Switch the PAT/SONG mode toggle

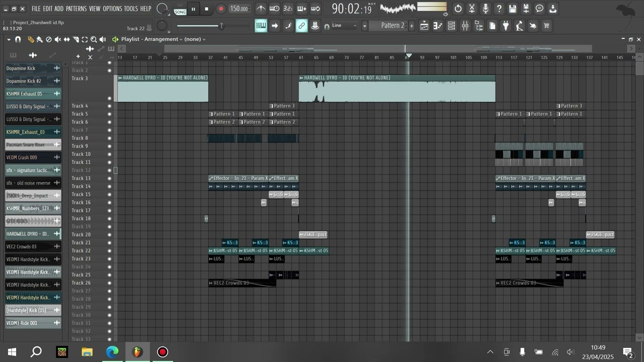[x=180, y=9]
